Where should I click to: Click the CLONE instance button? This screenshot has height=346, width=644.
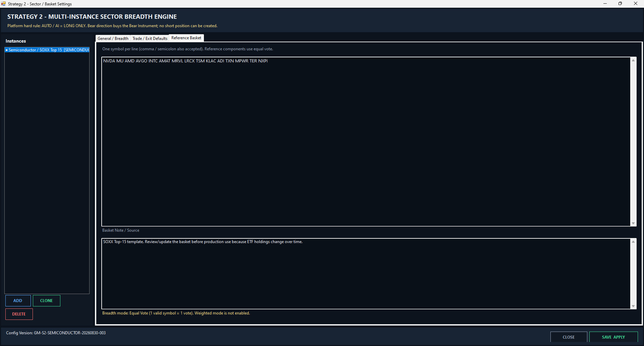pos(47,301)
